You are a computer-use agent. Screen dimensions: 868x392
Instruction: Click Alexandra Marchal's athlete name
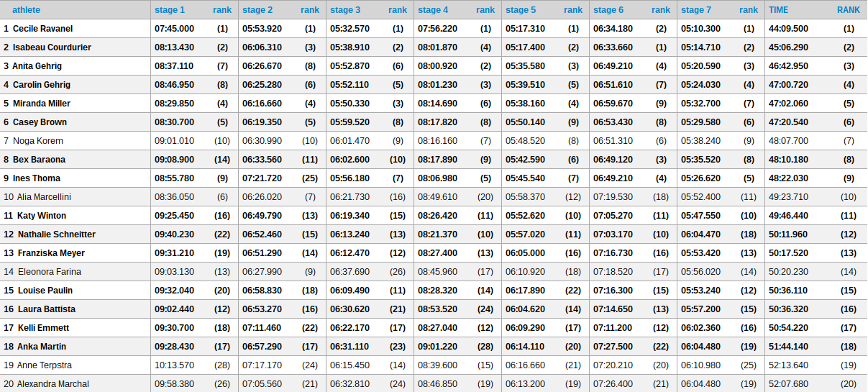click(x=53, y=384)
